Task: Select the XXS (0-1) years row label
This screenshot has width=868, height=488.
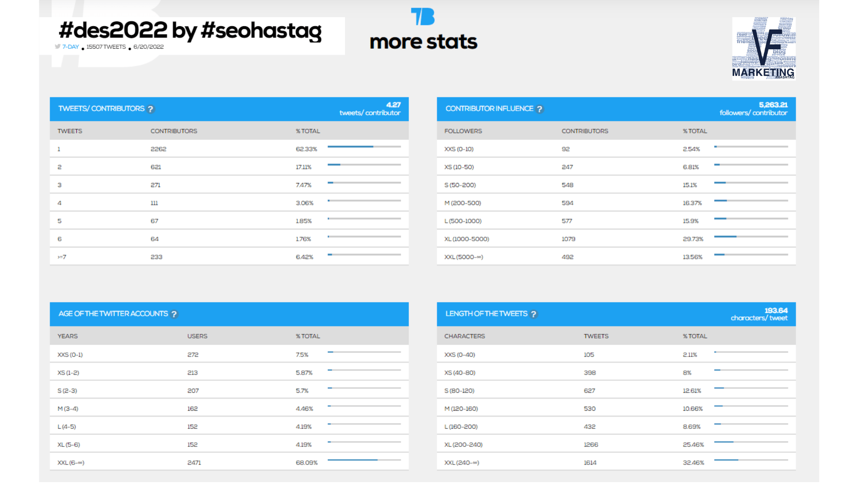Action: pyautogui.click(x=70, y=355)
